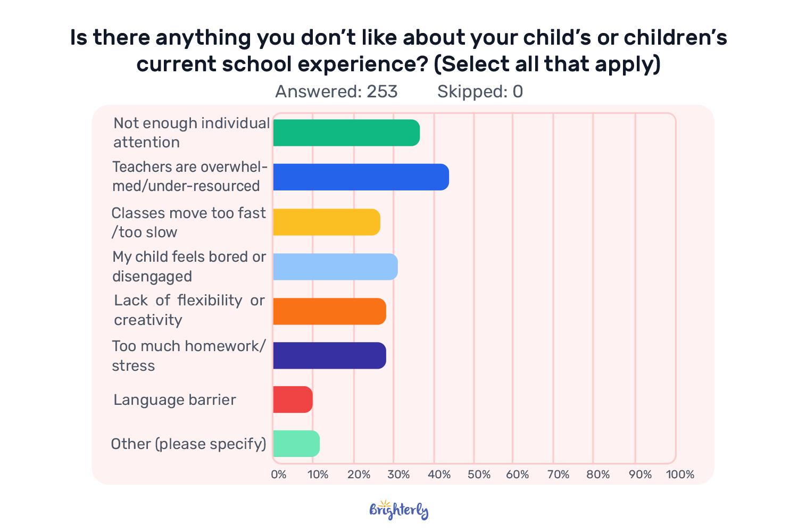Select the mint 'Other (please specify)' bar
Image resolution: width=798 pixels, height=532 pixels.
tap(296, 444)
